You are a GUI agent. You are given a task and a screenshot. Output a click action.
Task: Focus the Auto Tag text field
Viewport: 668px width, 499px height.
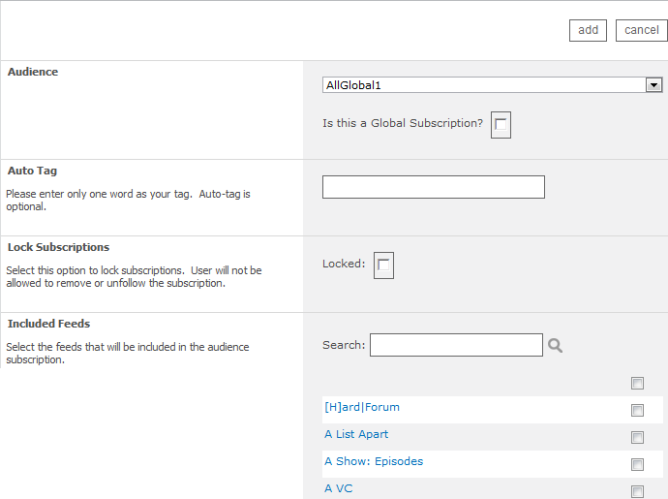click(433, 187)
